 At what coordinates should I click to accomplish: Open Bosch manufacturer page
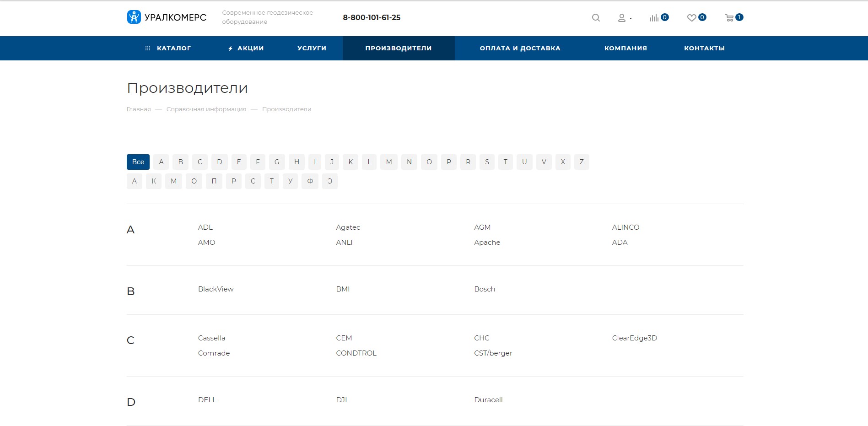click(485, 289)
